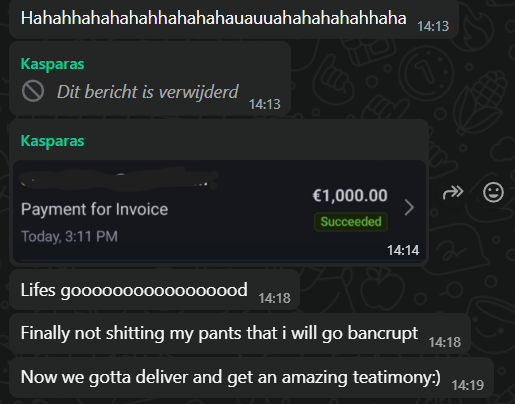Open the Payment for Invoice image

coord(219,211)
